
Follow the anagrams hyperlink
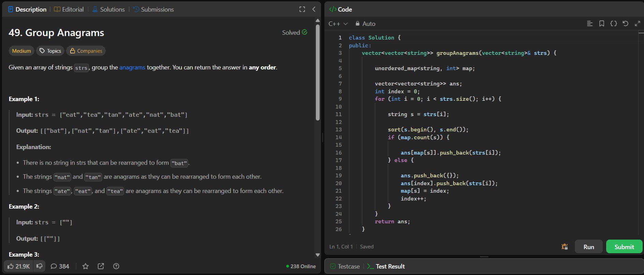132,67
